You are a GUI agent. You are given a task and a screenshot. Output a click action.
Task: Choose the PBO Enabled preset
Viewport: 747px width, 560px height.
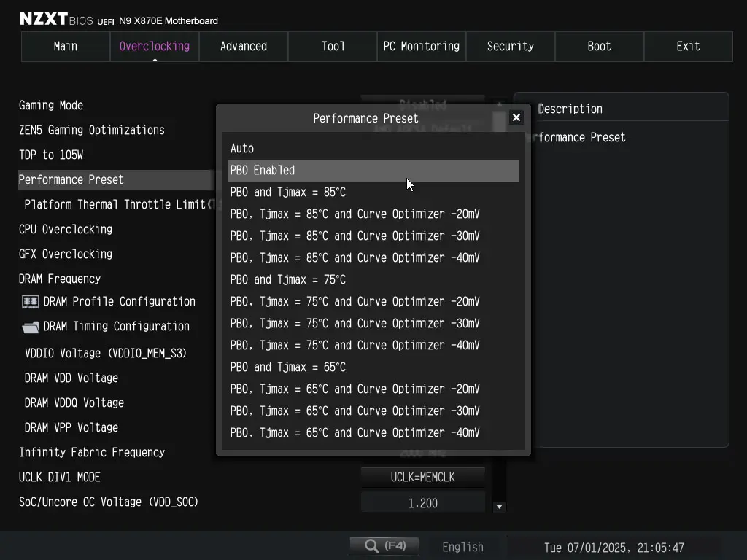click(x=373, y=171)
